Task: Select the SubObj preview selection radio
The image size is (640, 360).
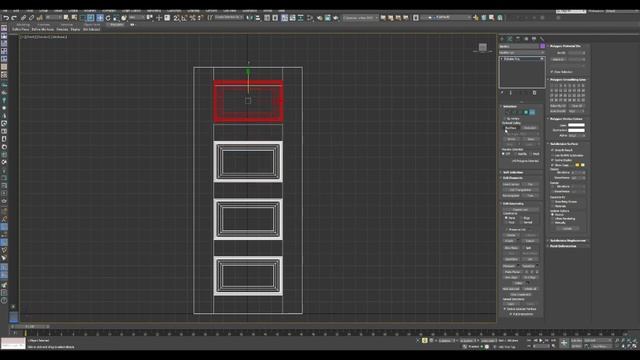Action: click(x=515, y=154)
